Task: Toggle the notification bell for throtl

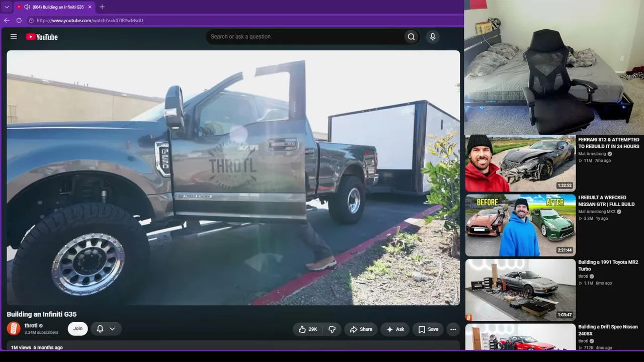Action: (x=100, y=329)
